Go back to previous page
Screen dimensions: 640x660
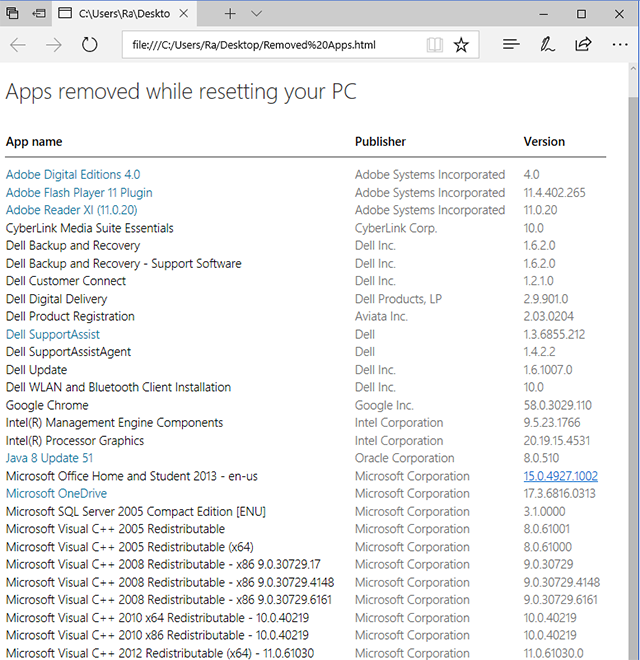[18, 45]
